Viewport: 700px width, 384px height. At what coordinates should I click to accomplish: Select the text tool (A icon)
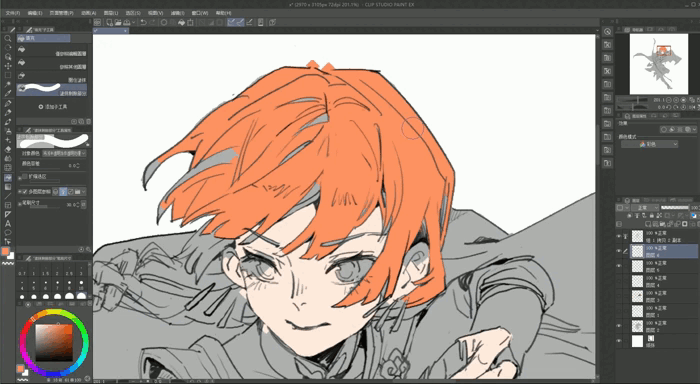tap(8, 224)
